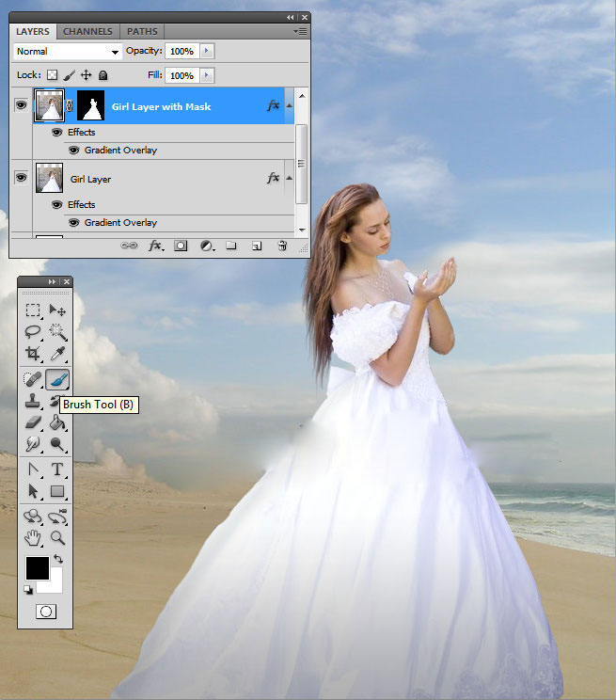Click the black foreground color swatch
Viewport: 616px width, 700px height.
coord(37,567)
